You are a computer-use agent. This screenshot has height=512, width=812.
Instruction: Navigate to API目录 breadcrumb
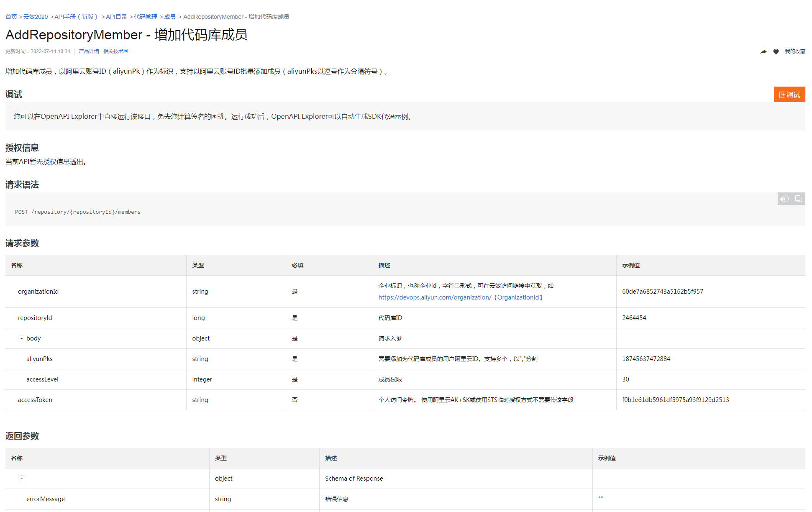click(x=117, y=17)
